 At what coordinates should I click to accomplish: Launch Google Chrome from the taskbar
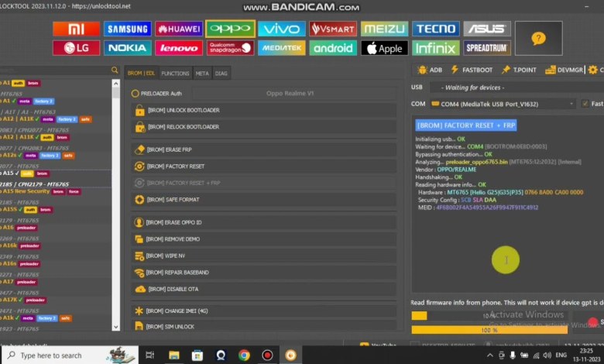click(x=244, y=355)
